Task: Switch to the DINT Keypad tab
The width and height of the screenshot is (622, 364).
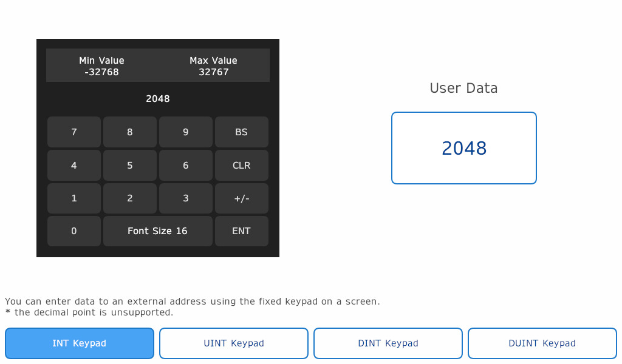Action: click(388, 343)
